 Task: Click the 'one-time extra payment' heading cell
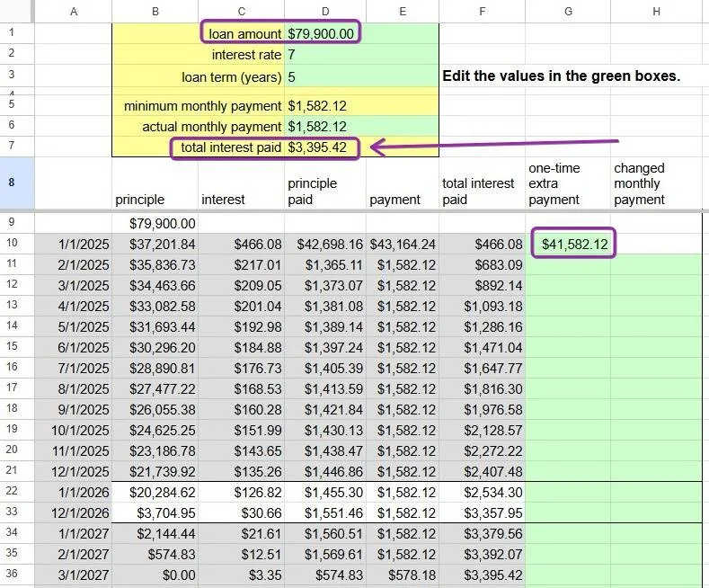[x=568, y=183]
